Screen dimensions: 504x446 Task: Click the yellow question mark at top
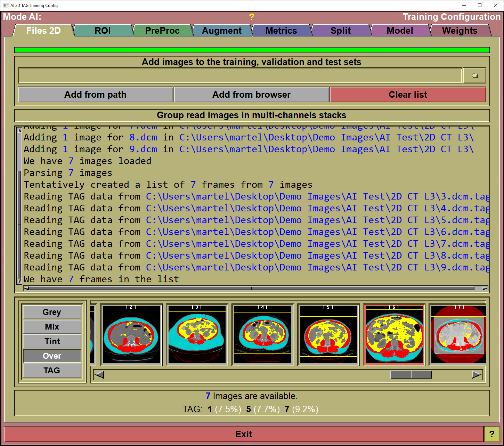(252, 17)
